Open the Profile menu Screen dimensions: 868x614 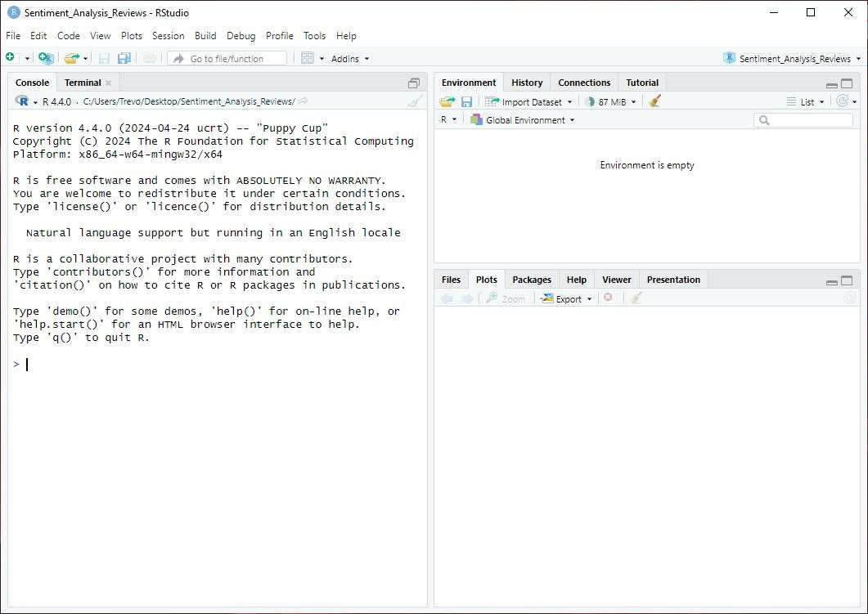(280, 36)
